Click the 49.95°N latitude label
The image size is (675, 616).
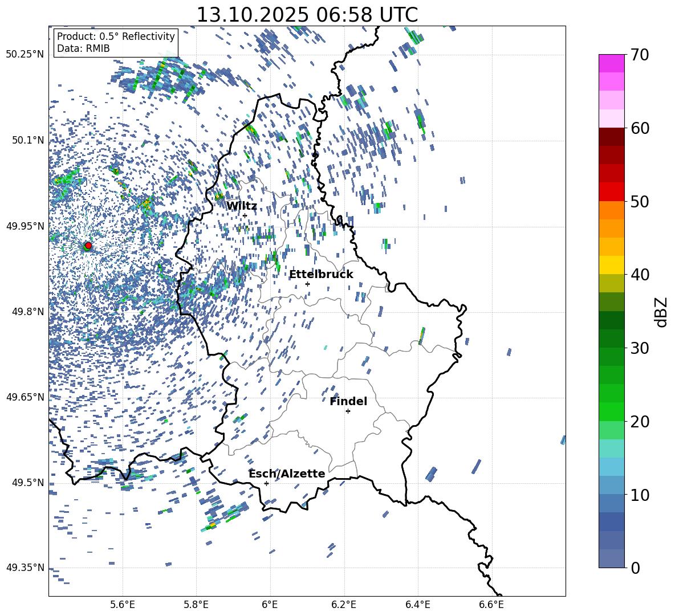tap(25, 226)
